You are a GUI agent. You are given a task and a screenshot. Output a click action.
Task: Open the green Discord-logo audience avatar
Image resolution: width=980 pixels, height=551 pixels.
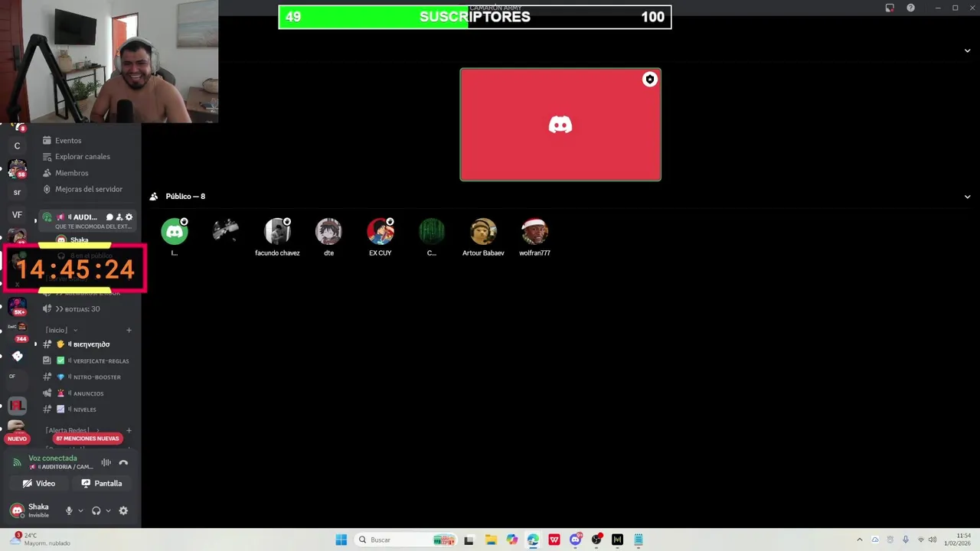[x=175, y=231]
